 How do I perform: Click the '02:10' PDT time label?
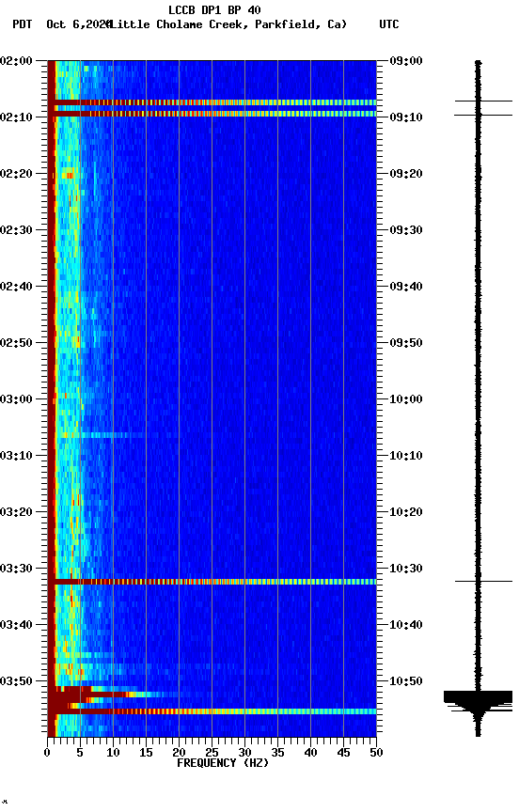click(x=16, y=117)
